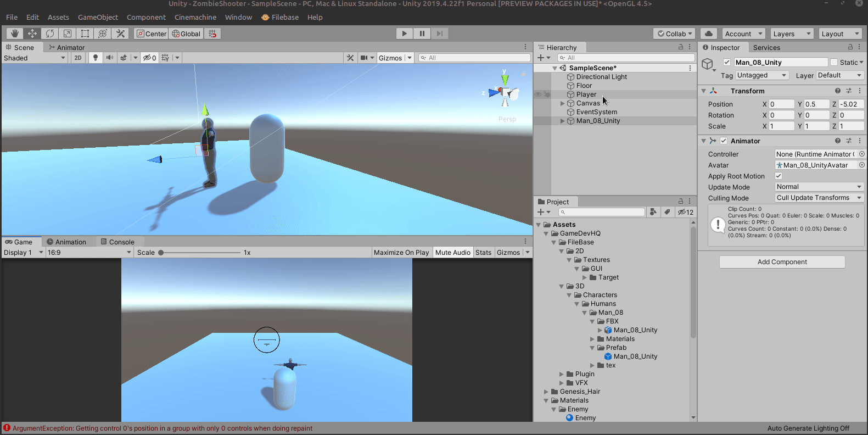Toggle Mute Audio in Game view
This screenshot has width=868, height=435.
tap(453, 253)
